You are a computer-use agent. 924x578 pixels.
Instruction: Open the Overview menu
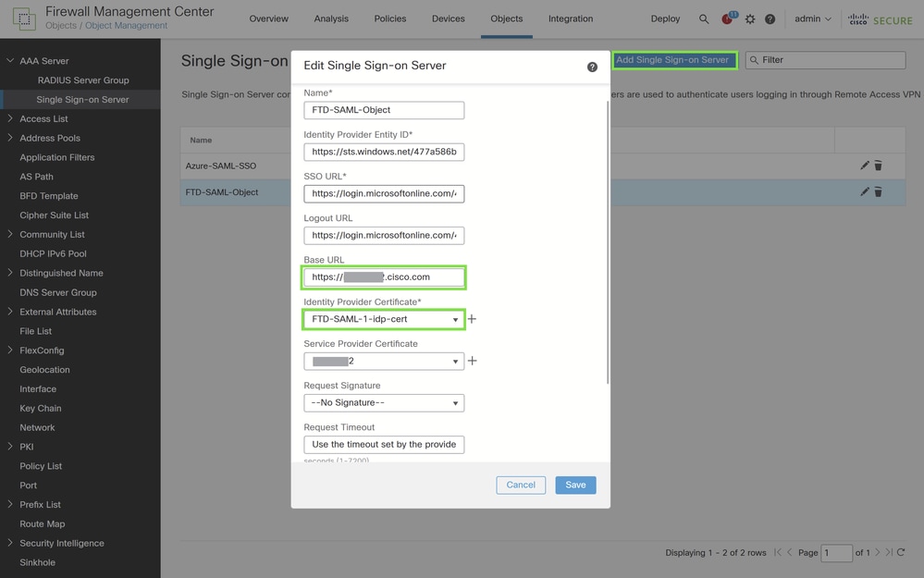click(269, 18)
